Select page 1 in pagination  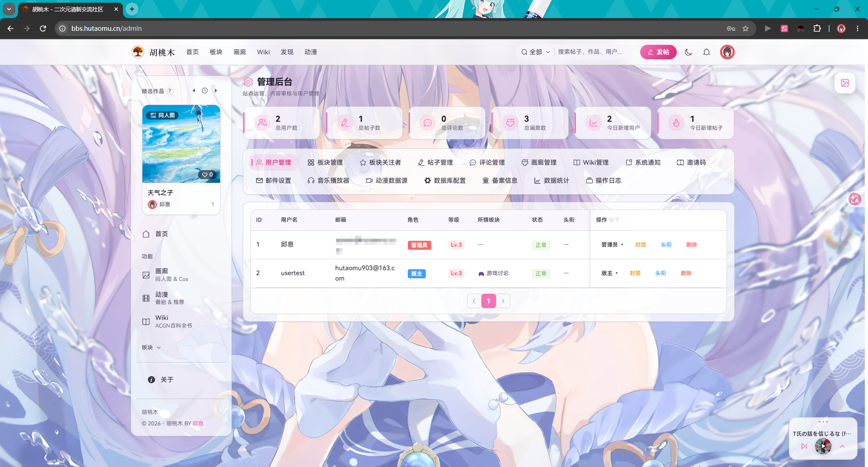(x=489, y=301)
